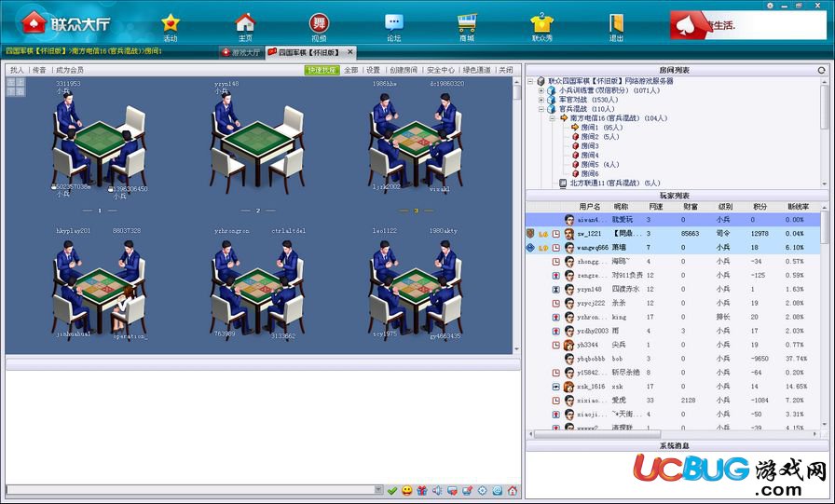835x504 pixels.
Task: Select player row ybqbobbb
Action: point(674,359)
